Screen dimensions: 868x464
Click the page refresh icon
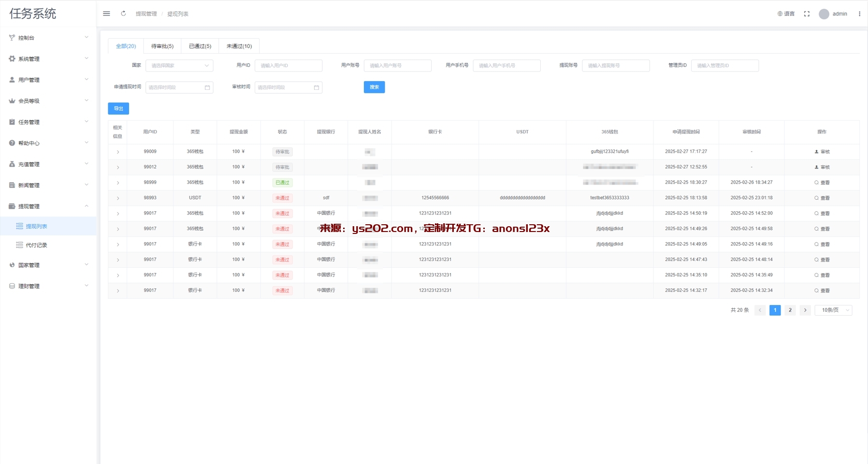[x=123, y=14]
